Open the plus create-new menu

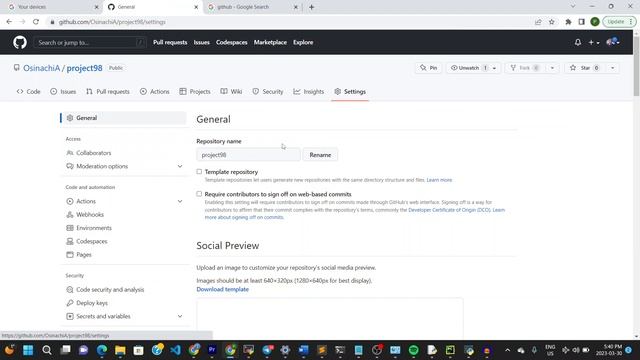click(593, 42)
